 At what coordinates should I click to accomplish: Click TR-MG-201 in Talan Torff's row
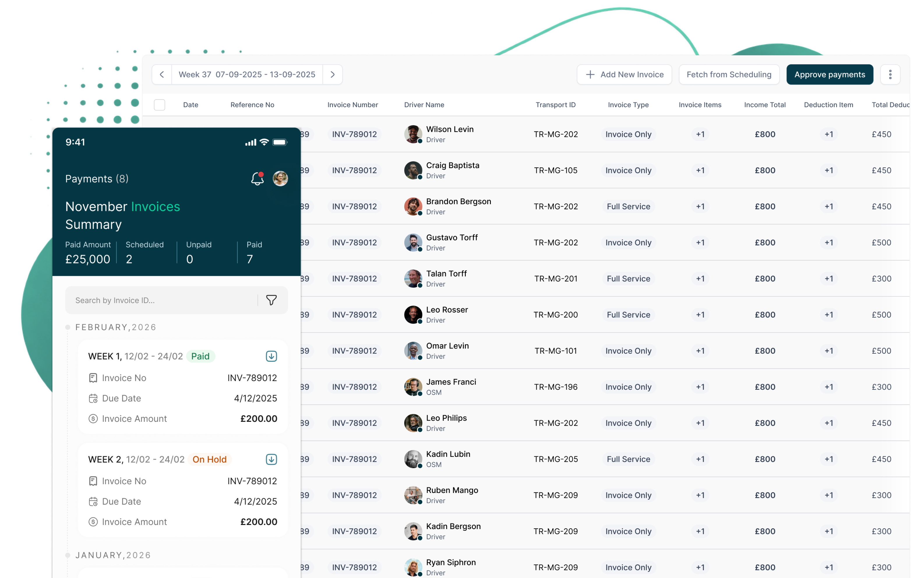pos(556,279)
